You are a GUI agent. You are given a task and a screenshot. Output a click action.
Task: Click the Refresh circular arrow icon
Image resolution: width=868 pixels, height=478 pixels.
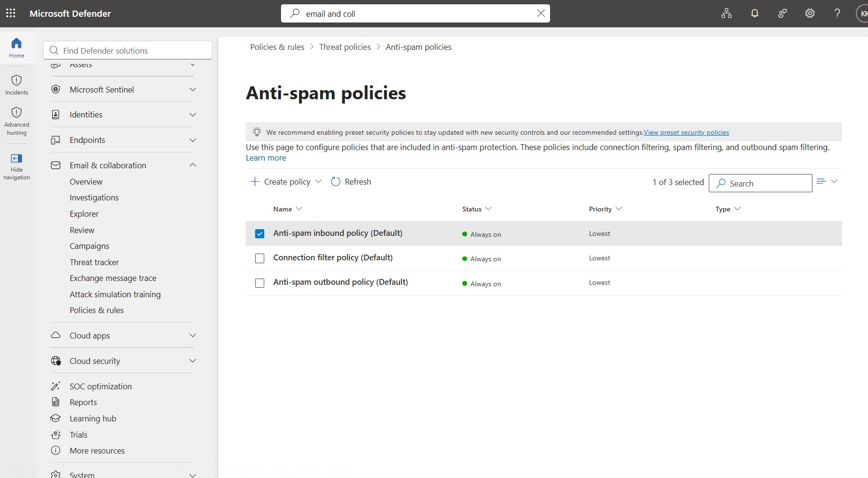[336, 182]
